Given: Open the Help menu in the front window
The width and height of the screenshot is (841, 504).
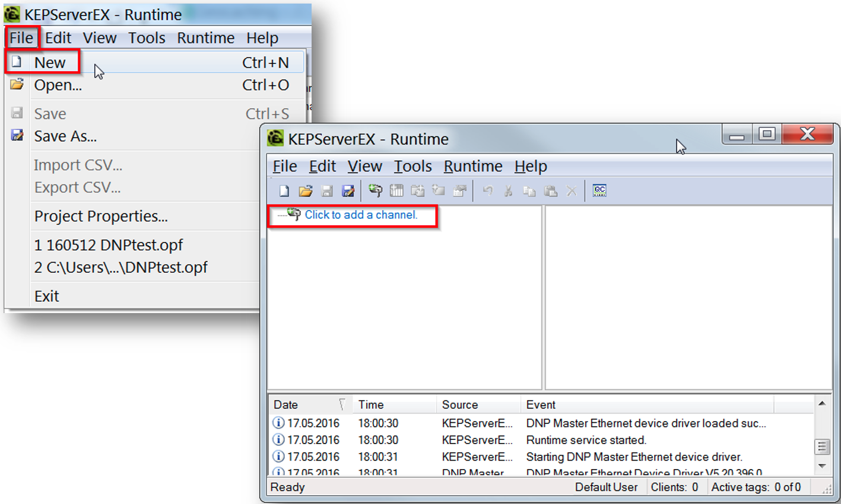Looking at the screenshot, I should (x=531, y=166).
